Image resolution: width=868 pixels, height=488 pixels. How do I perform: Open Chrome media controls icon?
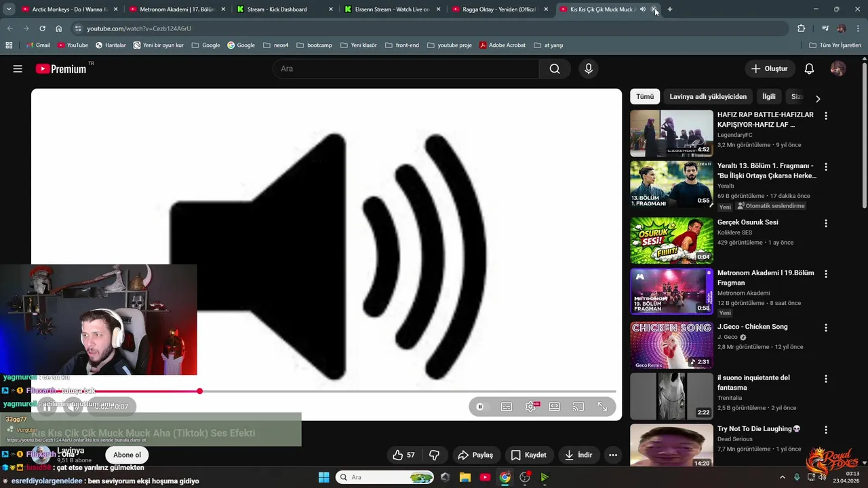click(825, 28)
